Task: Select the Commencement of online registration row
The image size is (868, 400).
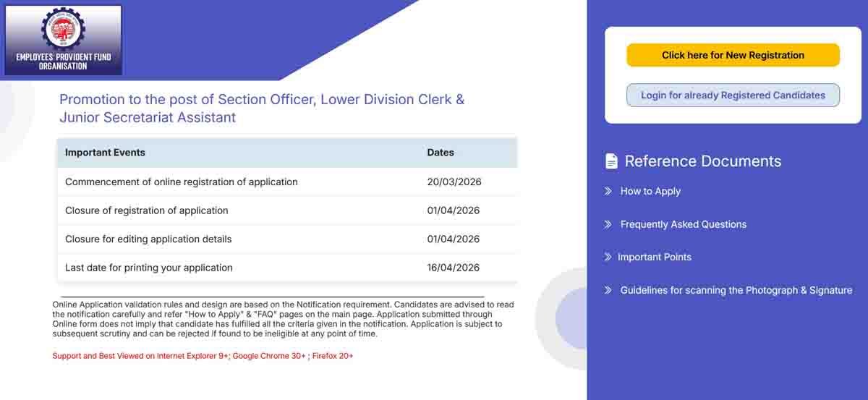Action: tap(181, 182)
